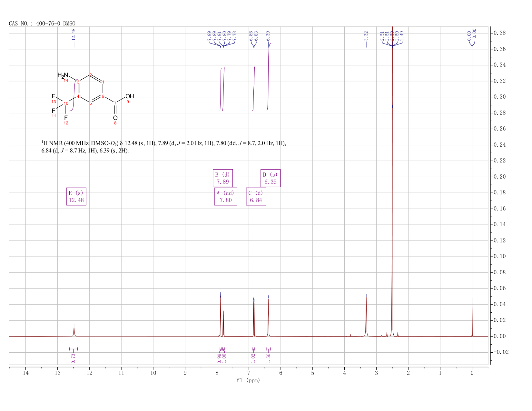Screen dimensions: 532x411
Task: Click carbon atom number 7 in structure
Action: 115,103
